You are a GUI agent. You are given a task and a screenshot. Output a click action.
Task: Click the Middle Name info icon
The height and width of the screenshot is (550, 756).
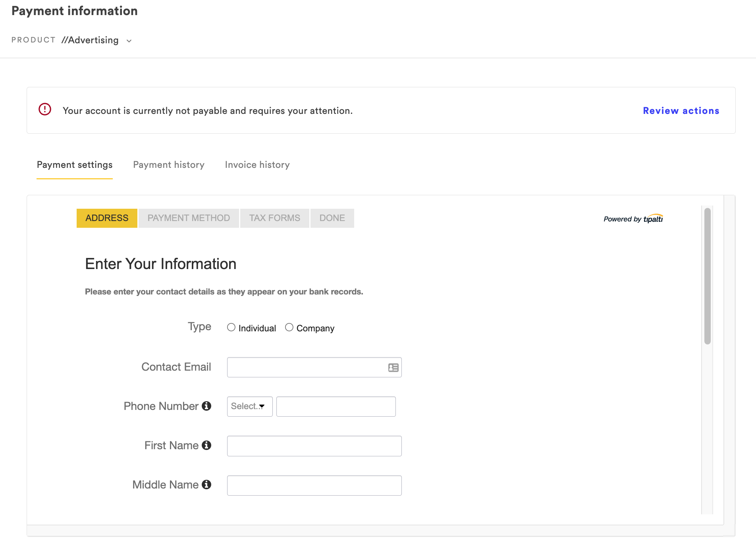(x=206, y=485)
